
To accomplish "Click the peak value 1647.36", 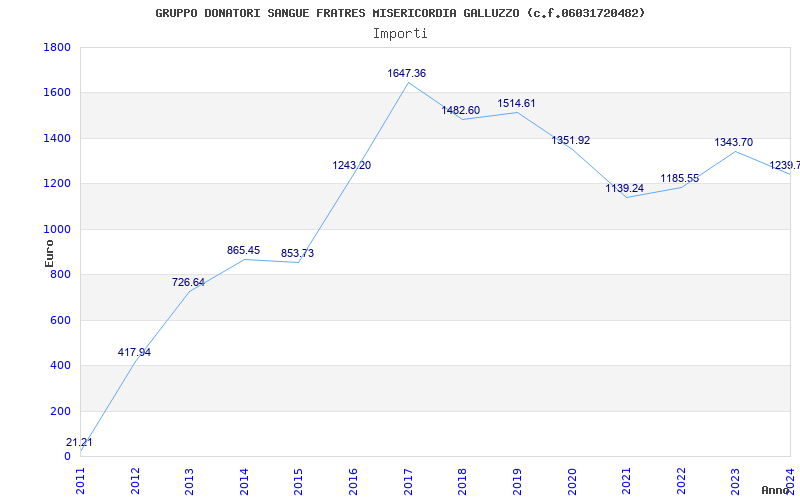I will (x=407, y=73).
